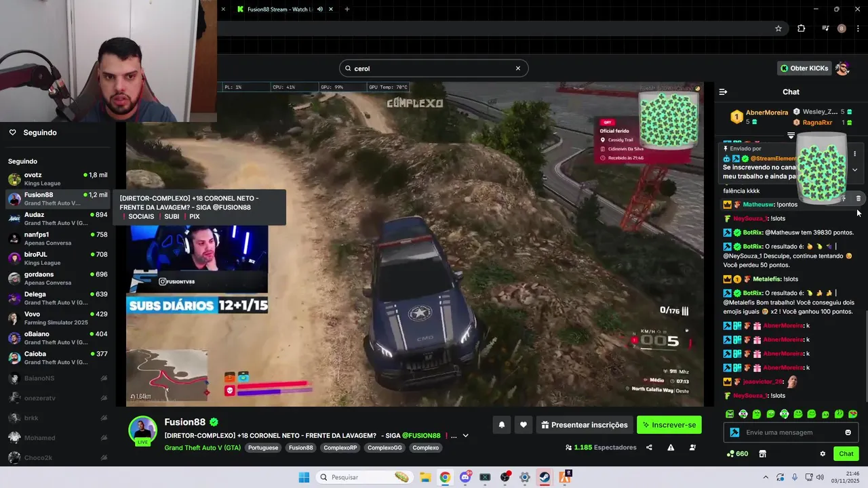Open OBS Studio from the taskbar
The height and width of the screenshot is (488, 868).
click(505, 477)
